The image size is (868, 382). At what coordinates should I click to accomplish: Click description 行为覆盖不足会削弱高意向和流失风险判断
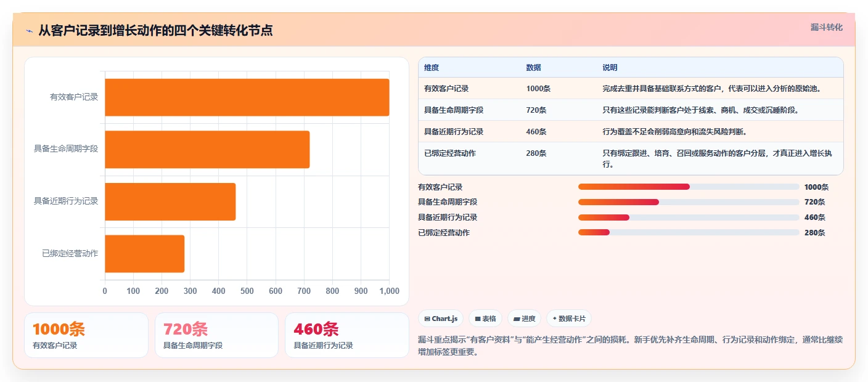click(675, 132)
